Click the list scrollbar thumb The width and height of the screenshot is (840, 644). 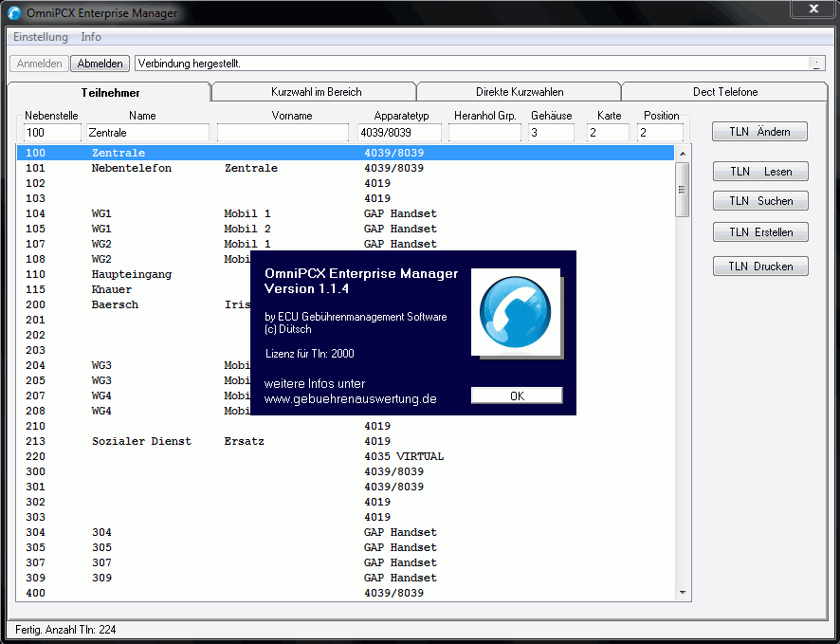coord(683,190)
